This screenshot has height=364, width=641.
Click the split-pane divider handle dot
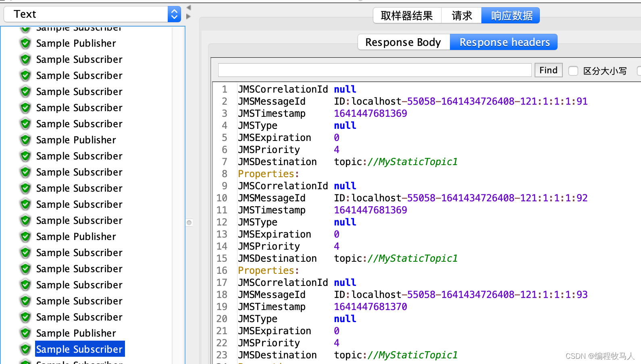pyautogui.click(x=189, y=223)
